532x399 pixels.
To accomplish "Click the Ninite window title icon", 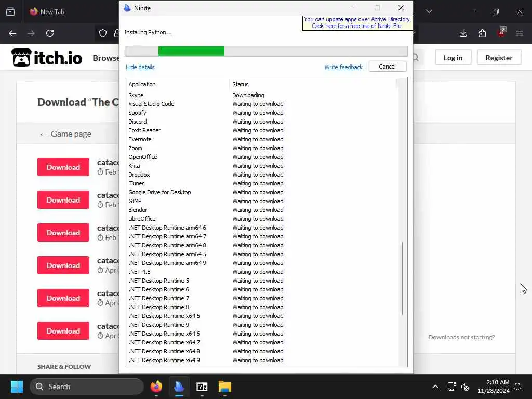I will (x=127, y=8).
